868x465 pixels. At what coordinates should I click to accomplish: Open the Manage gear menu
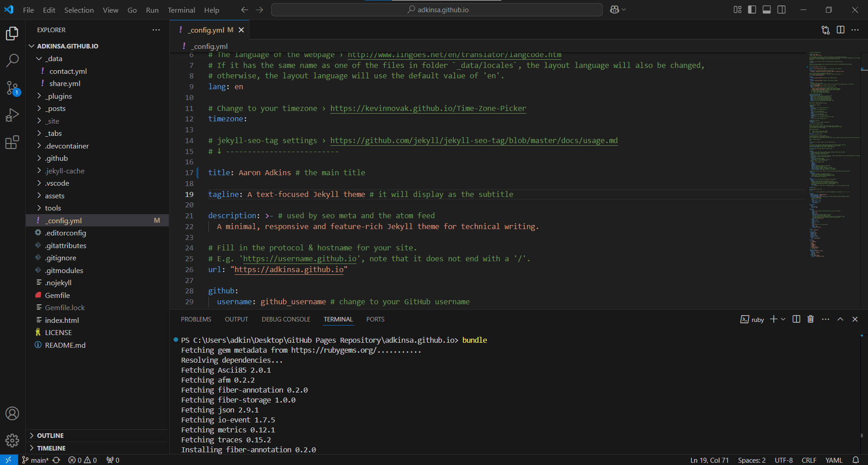(x=12, y=441)
